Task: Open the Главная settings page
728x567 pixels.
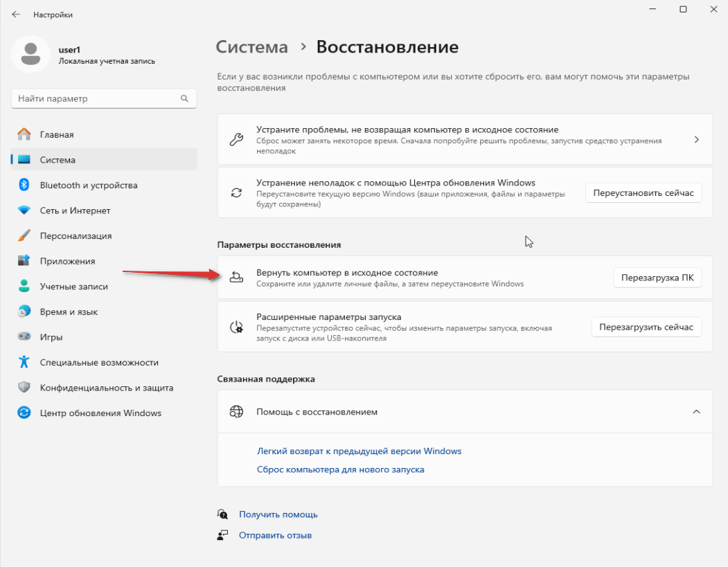Action: (104, 134)
